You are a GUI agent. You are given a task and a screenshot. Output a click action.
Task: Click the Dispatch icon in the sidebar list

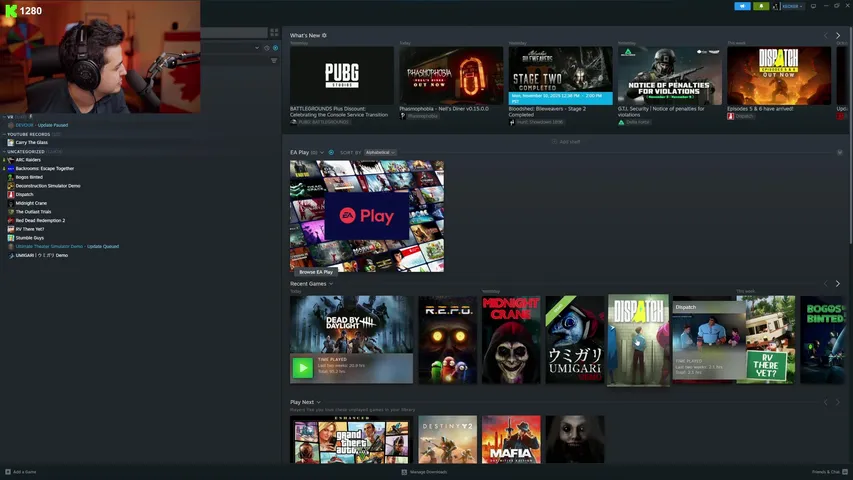(10, 195)
